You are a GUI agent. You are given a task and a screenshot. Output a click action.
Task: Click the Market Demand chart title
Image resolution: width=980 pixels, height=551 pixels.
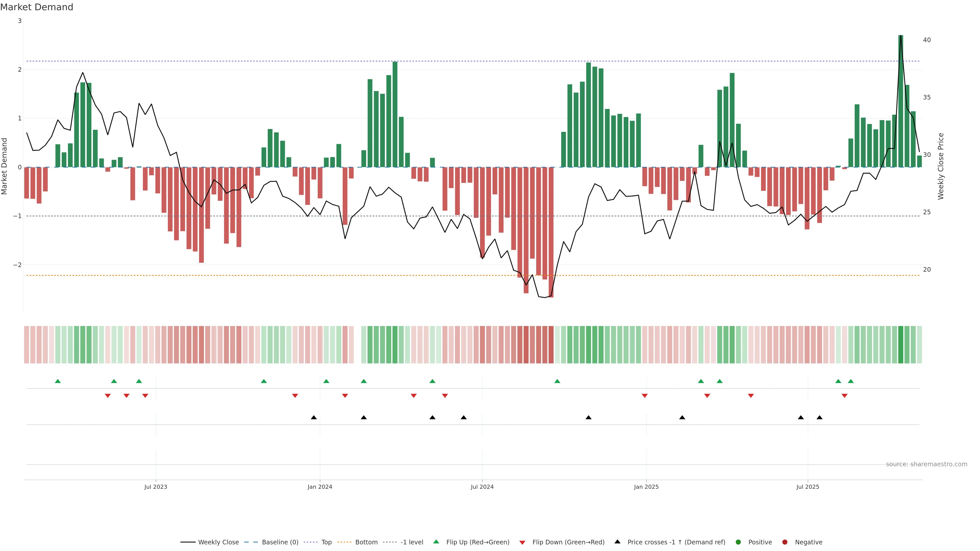coord(36,7)
